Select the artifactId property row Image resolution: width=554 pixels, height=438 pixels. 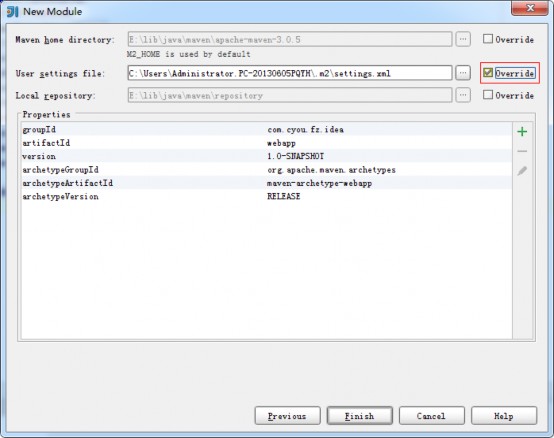(x=266, y=143)
